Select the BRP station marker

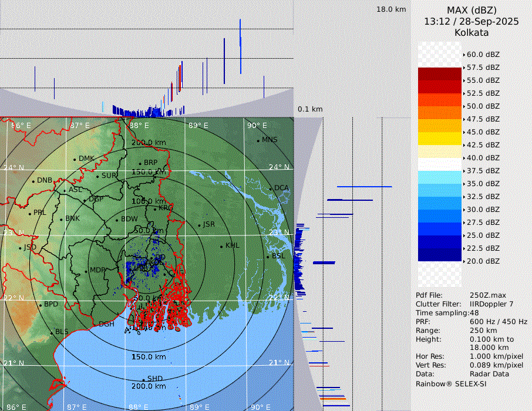tap(140, 164)
